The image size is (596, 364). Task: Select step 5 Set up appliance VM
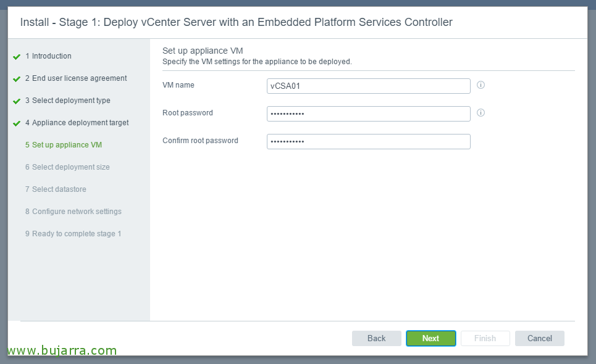pos(64,144)
